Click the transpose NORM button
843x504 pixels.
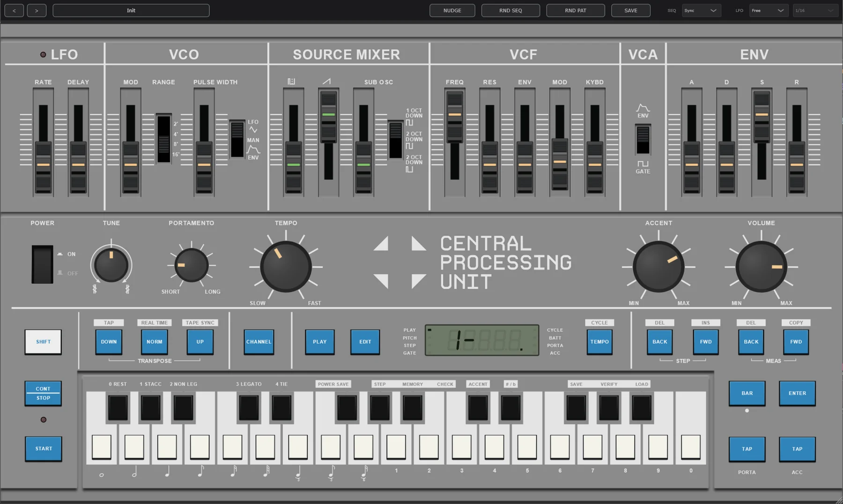click(155, 342)
